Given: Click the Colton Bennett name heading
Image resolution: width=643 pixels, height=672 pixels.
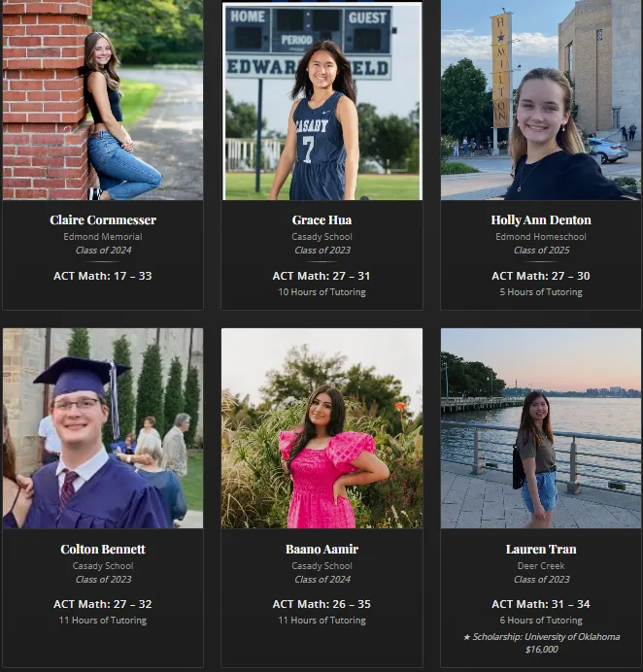Looking at the screenshot, I should pyautogui.click(x=103, y=549).
